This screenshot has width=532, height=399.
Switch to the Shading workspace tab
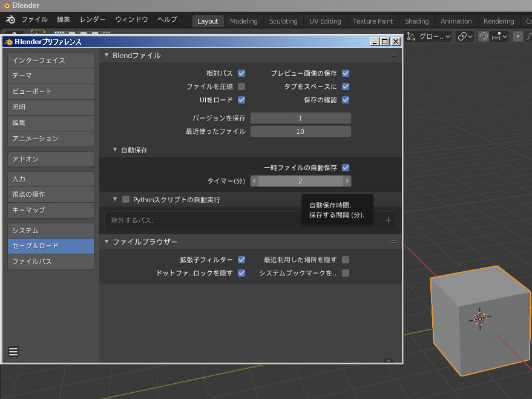[x=416, y=21]
